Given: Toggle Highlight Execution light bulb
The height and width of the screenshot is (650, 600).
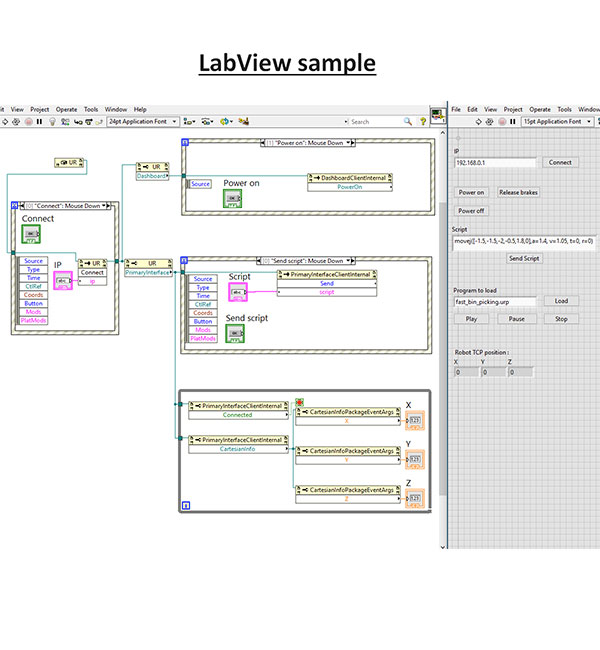Looking at the screenshot, I should tap(53, 121).
